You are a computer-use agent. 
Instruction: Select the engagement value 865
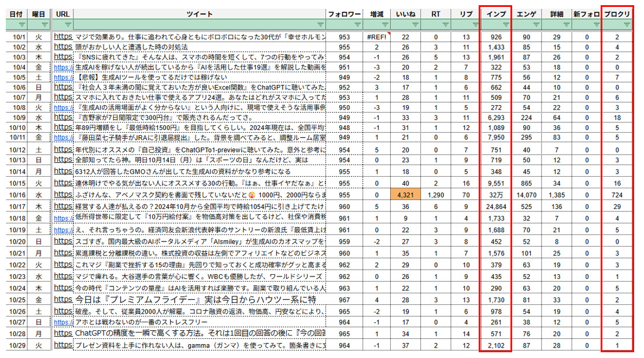(x=526, y=183)
